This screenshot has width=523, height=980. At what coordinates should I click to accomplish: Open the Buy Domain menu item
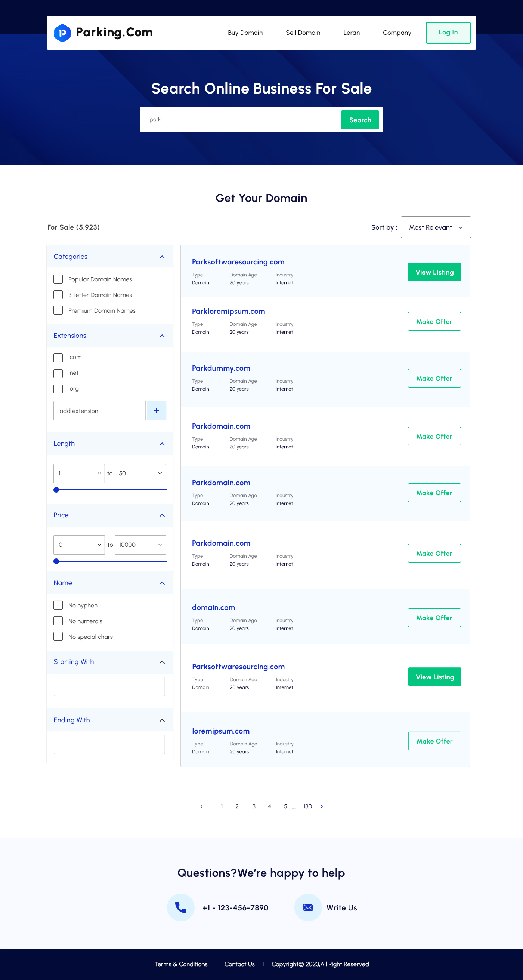tap(245, 33)
